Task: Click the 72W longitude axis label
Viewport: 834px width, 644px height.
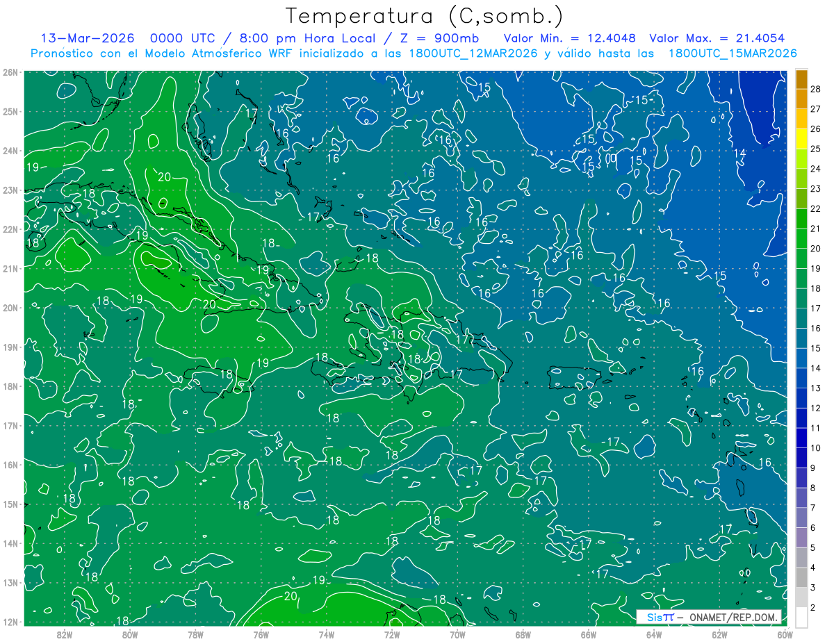Action: click(392, 634)
